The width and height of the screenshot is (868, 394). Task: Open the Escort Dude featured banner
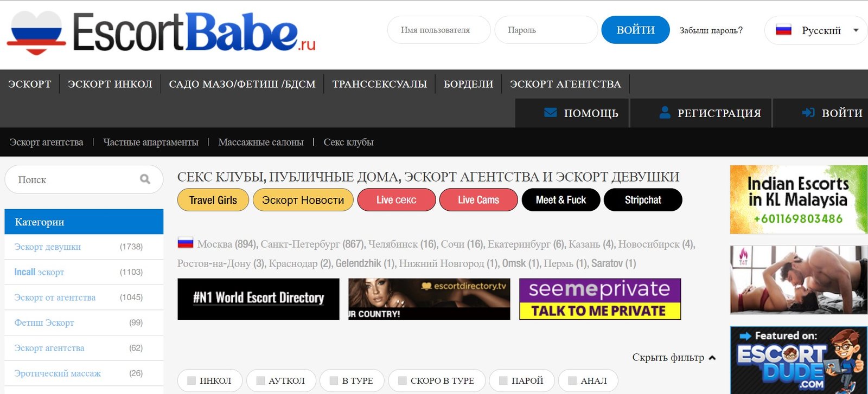799,359
